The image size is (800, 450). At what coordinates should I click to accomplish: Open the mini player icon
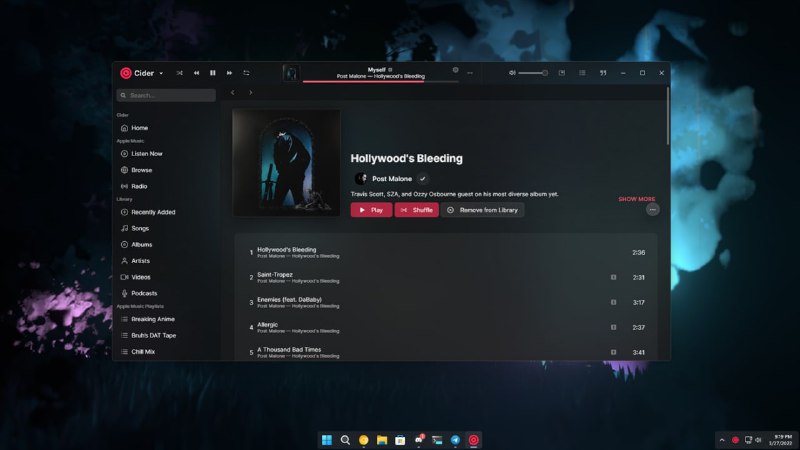click(x=562, y=73)
